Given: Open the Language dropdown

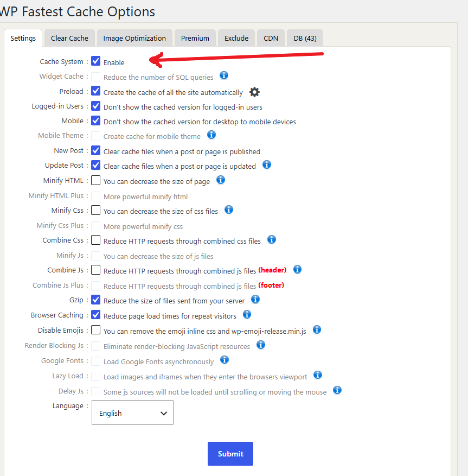Looking at the screenshot, I should pyautogui.click(x=132, y=412).
